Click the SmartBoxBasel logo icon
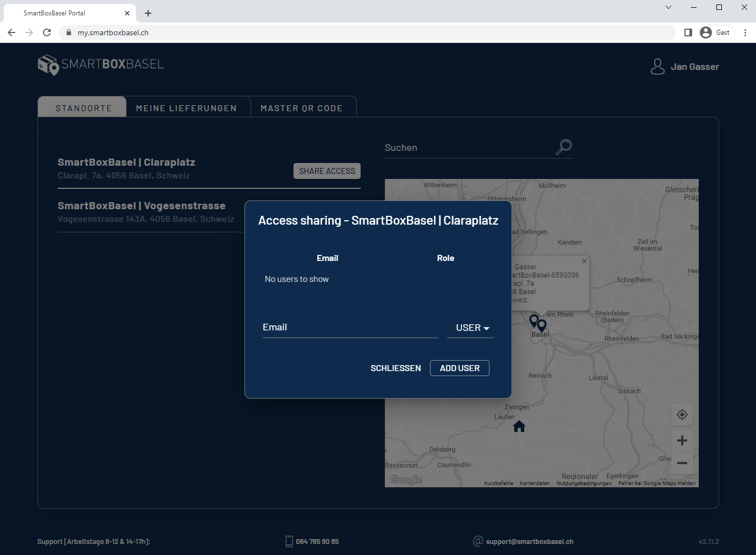 tap(48, 65)
